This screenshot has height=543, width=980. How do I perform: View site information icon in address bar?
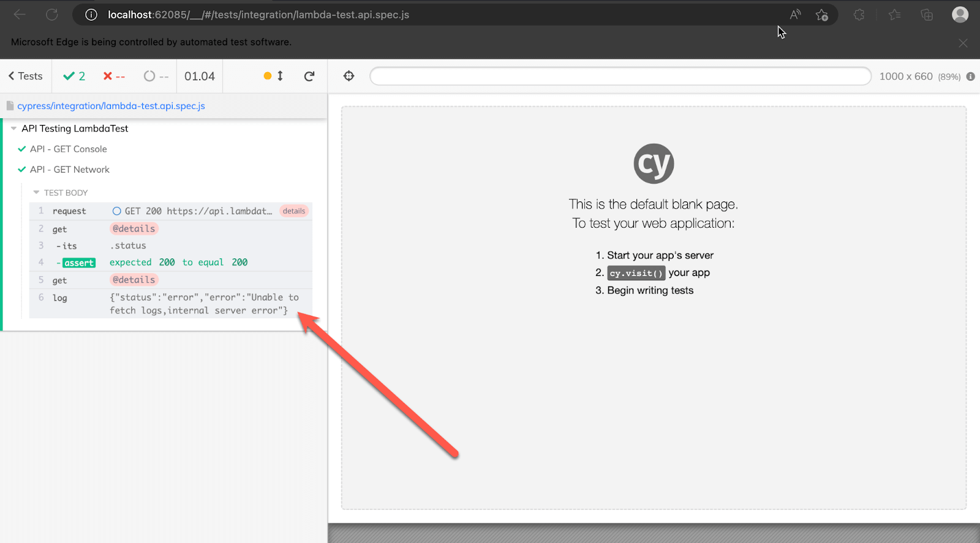click(91, 15)
